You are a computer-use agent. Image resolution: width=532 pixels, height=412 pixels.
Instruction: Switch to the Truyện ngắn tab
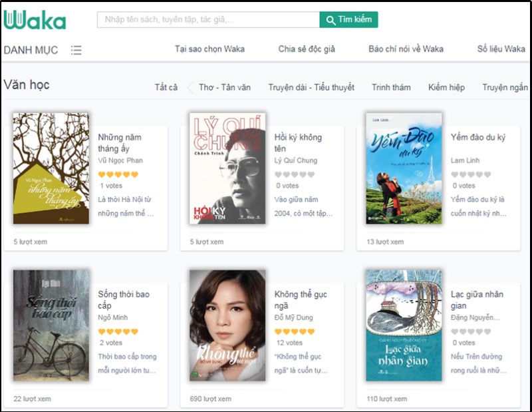point(505,87)
